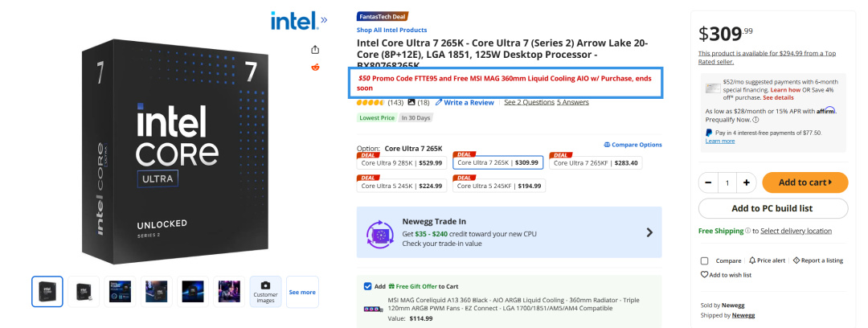Viewport: 868px width, 328px height.
Task: Open Write a Review link
Action: 465,102
